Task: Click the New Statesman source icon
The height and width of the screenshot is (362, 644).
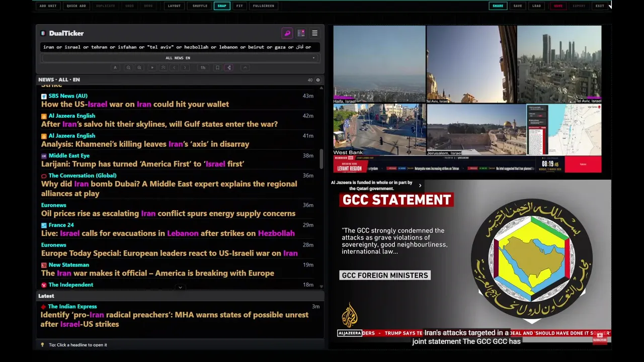Action: coord(44,265)
